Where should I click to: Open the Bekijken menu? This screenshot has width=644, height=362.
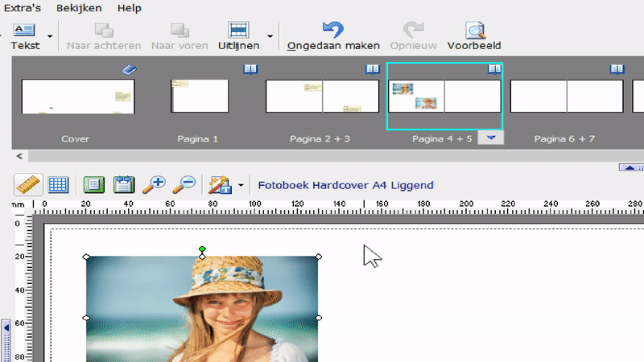point(78,8)
